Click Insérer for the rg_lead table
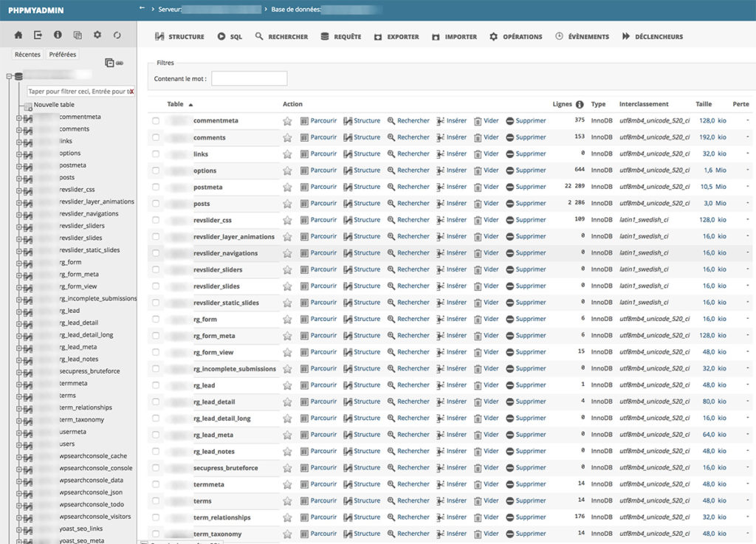The width and height of the screenshot is (756, 544). click(x=451, y=385)
